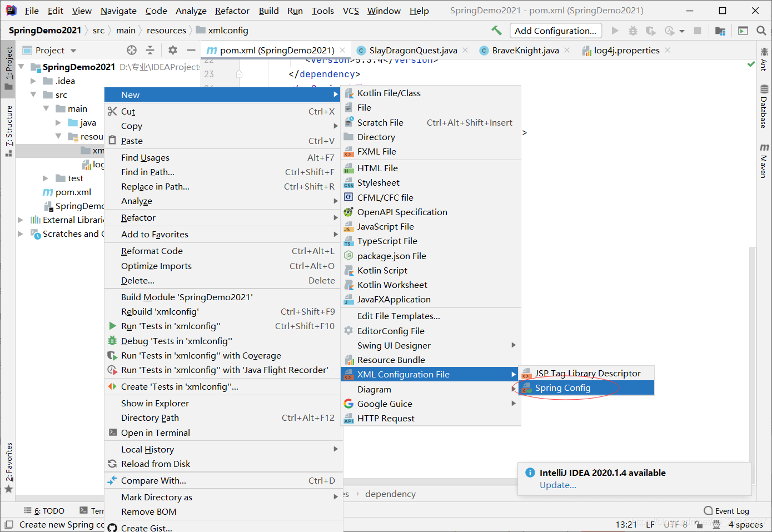Hide the Project panel with minus icon

coord(191,50)
